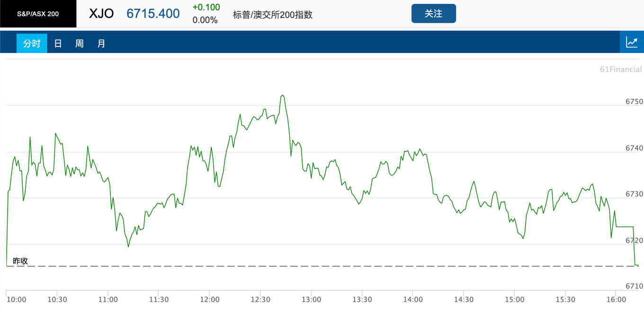644x310 pixels.
Task: Click the 12:30 time axis label
Action: pyautogui.click(x=260, y=300)
